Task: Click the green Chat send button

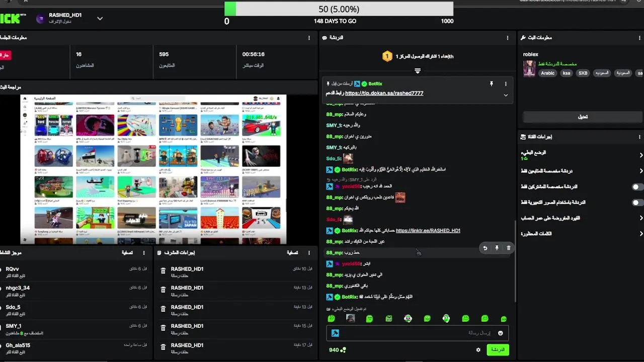Action: click(x=498, y=349)
